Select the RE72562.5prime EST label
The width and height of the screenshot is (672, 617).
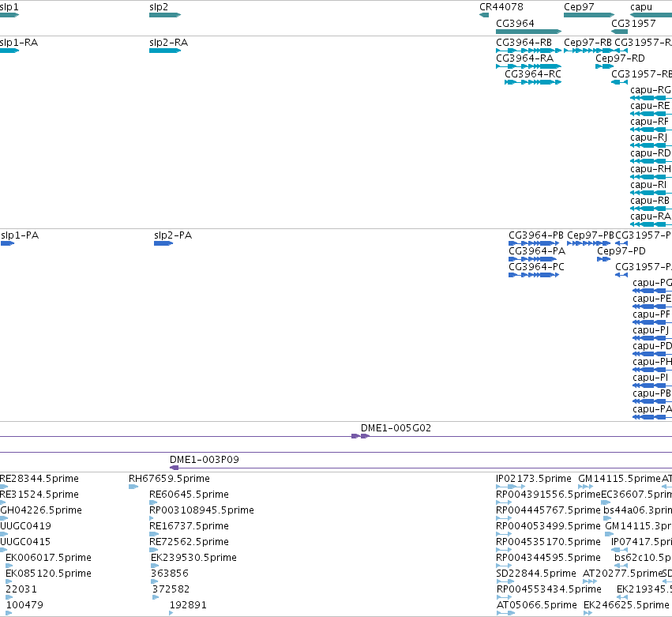[189, 542]
